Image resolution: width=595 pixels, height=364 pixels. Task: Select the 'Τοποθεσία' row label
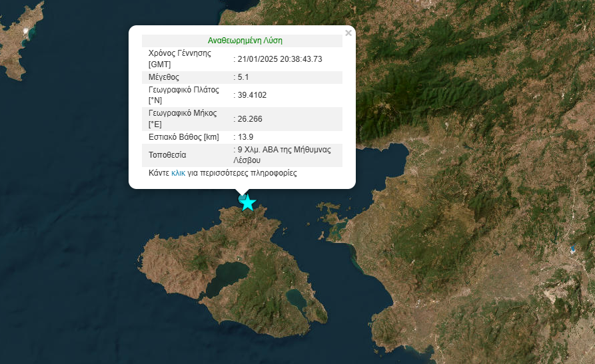(x=167, y=155)
